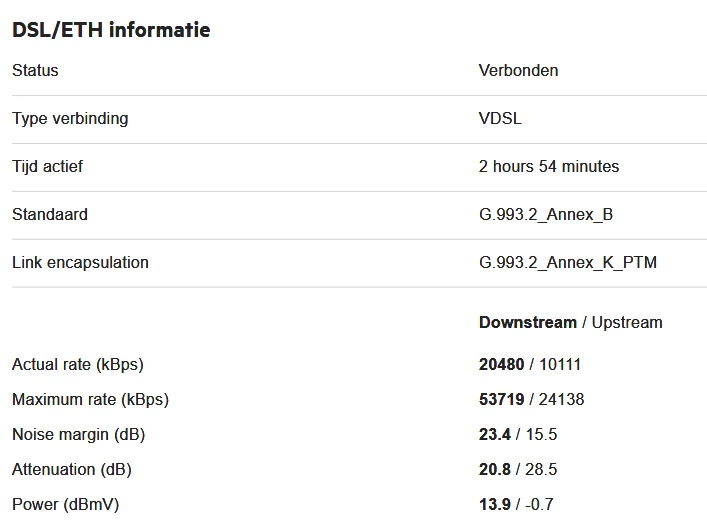Click the DSL/ETH informatie heading
This screenshot has width=707, height=525.
point(111,30)
